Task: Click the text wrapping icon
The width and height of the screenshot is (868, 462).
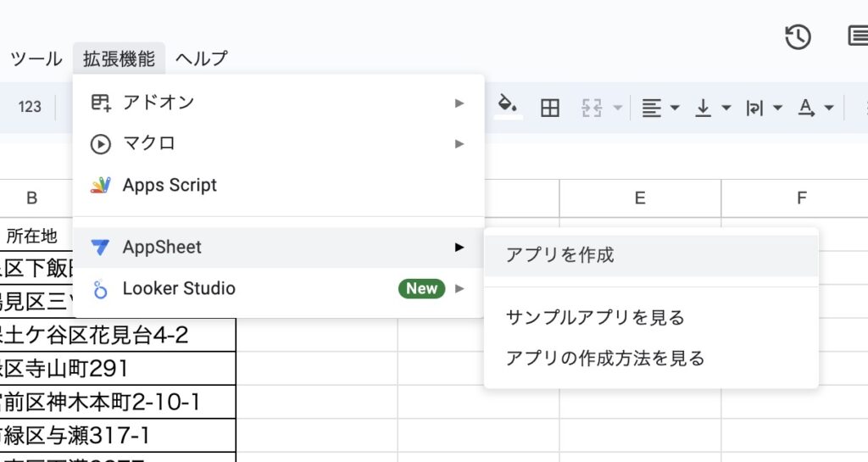Action: (754, 108)
